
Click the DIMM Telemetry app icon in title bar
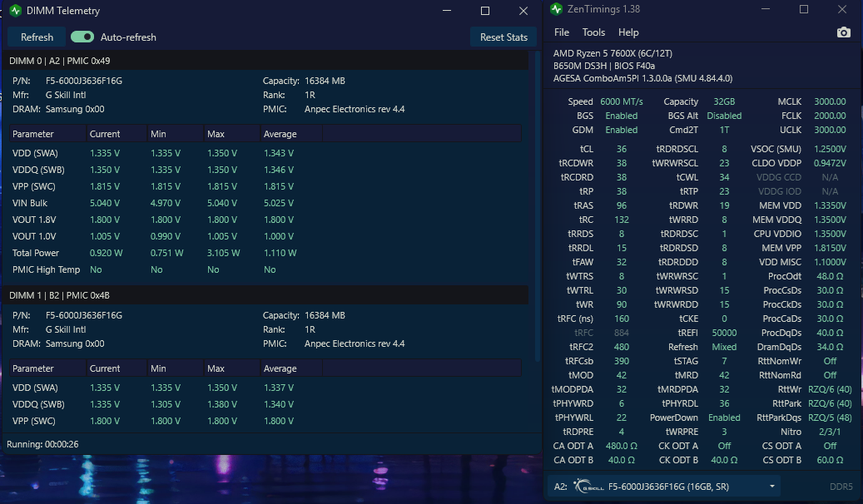16,11
